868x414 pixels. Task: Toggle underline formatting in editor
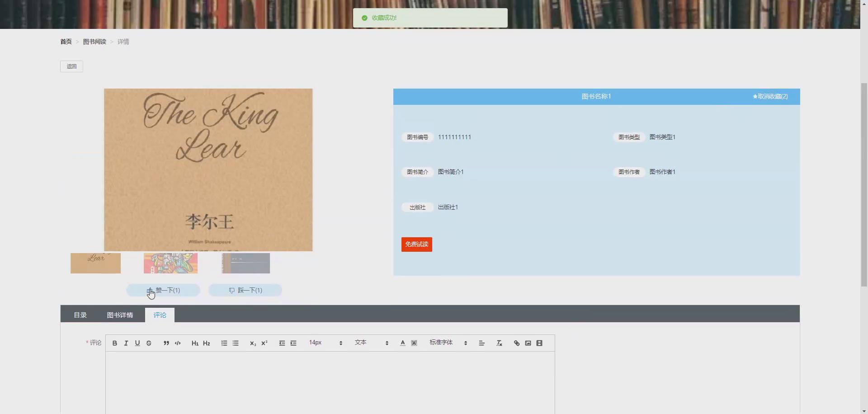pyautogui.click(x=137, y=343)
